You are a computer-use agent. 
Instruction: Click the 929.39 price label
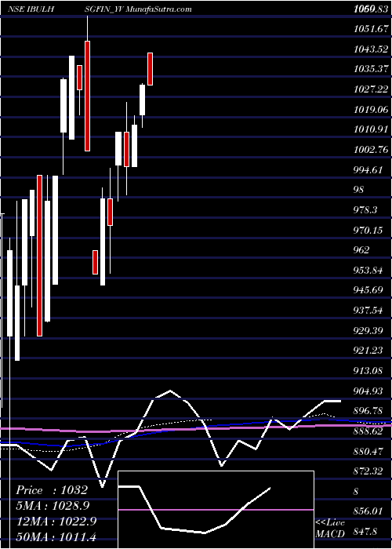pos(368,330)
